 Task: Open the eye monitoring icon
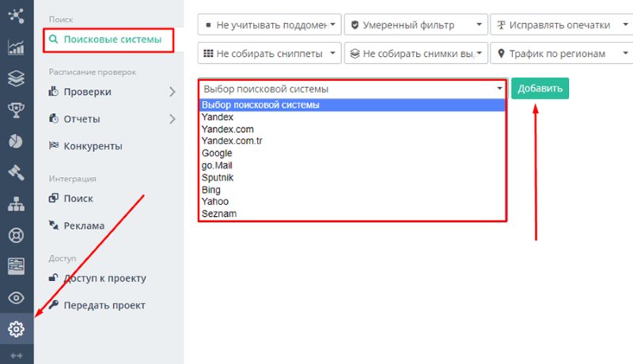(16, 298)
